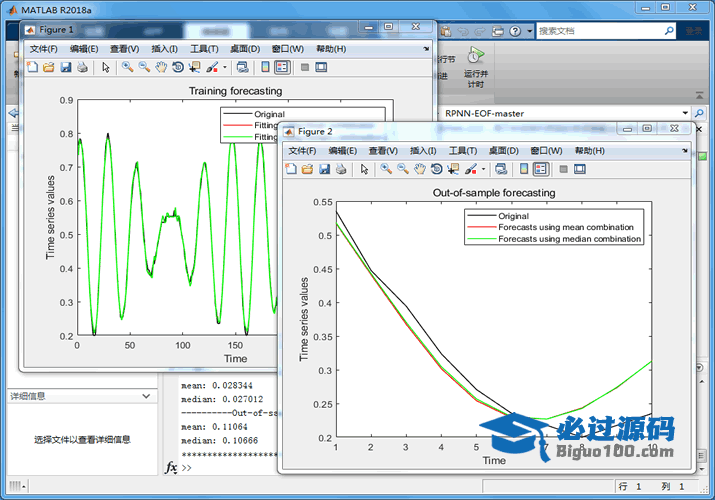Open file icon in Figure 1 toolbar
The height and width of the screenshot is (500, 715).
pyautogui.click(x=48, y=67)
